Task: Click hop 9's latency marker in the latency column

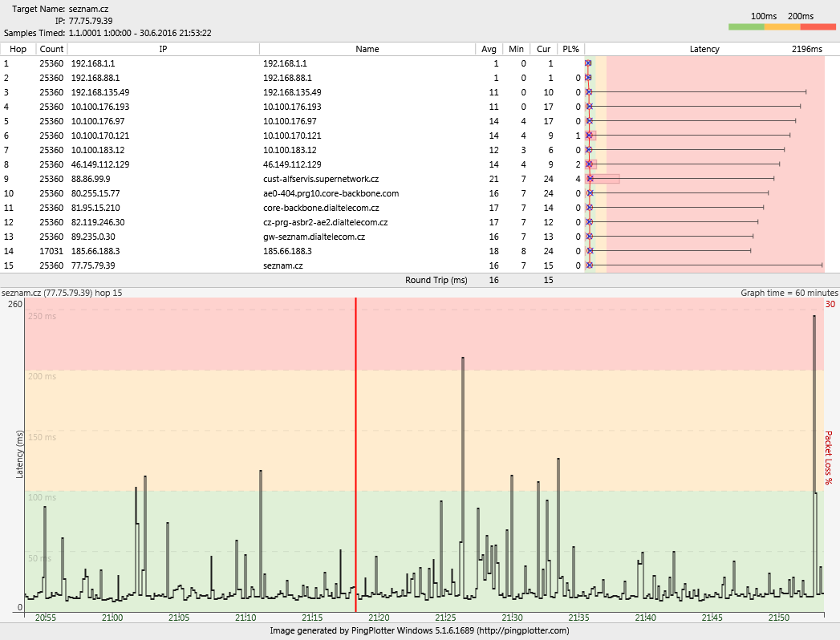Action: (590, 178)
